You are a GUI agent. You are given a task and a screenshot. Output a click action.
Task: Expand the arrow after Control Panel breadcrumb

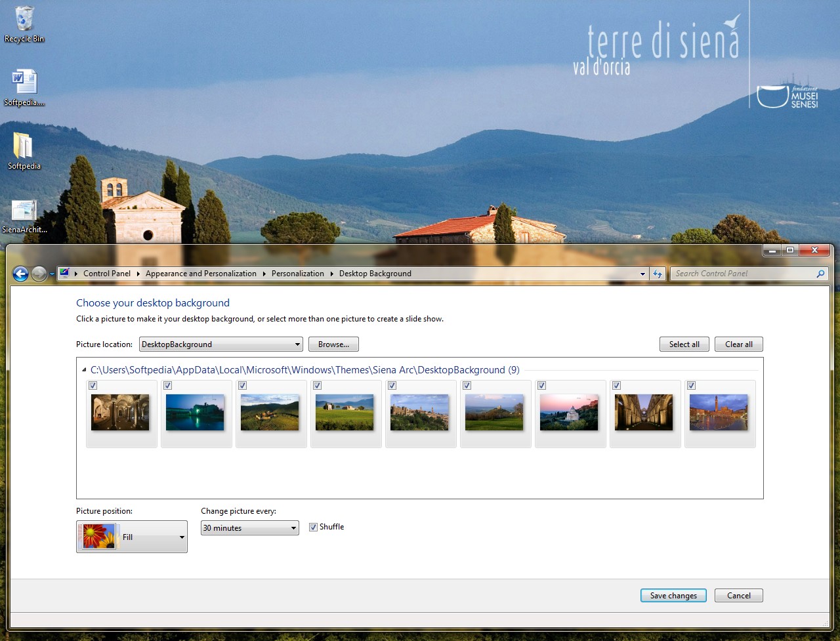click(138, 274)
